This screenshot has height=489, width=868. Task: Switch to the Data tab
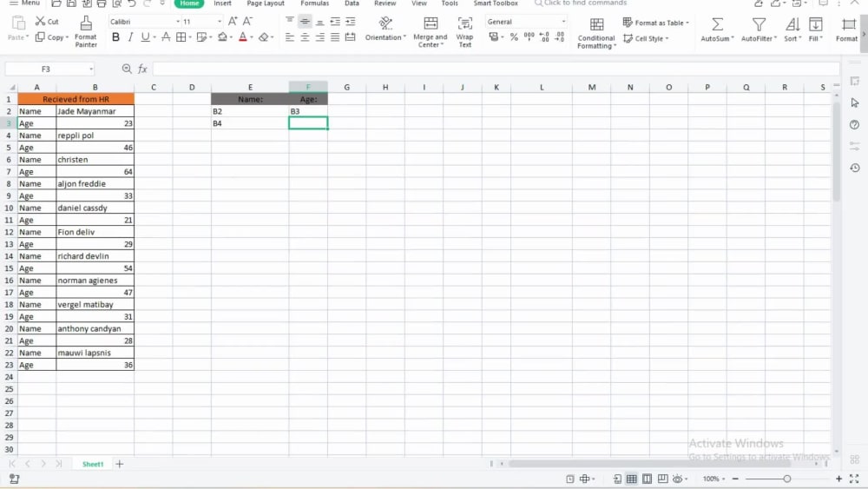click(352, 3)
